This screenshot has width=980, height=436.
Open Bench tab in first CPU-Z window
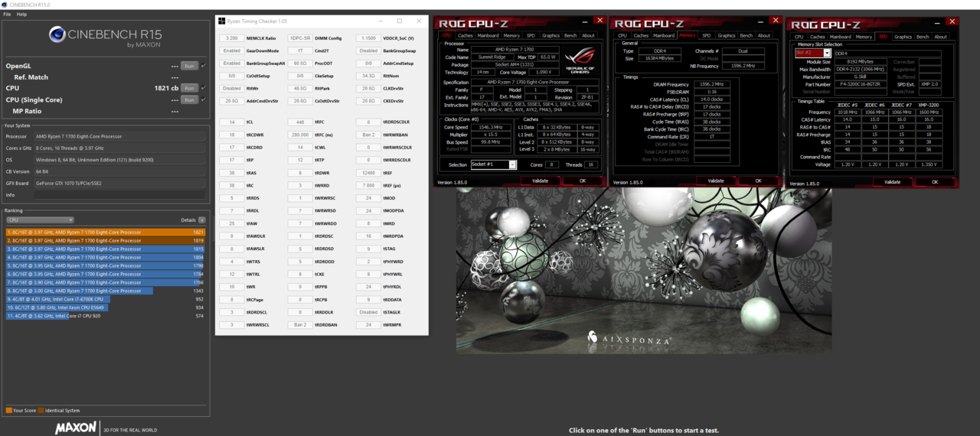pos(570,36)
